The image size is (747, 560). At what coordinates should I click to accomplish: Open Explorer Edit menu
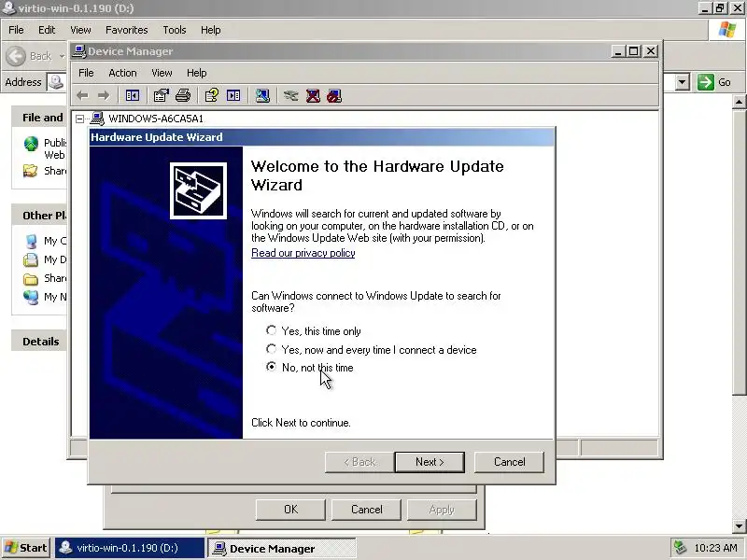47,30
